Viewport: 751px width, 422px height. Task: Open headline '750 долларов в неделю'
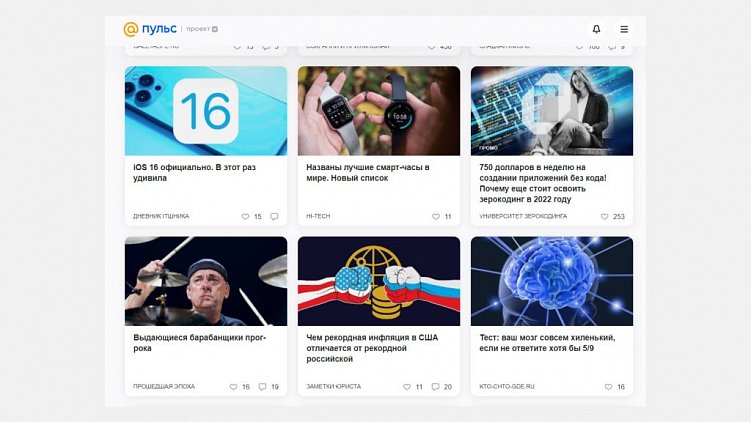pyautogui.click(x=543, y=183)
